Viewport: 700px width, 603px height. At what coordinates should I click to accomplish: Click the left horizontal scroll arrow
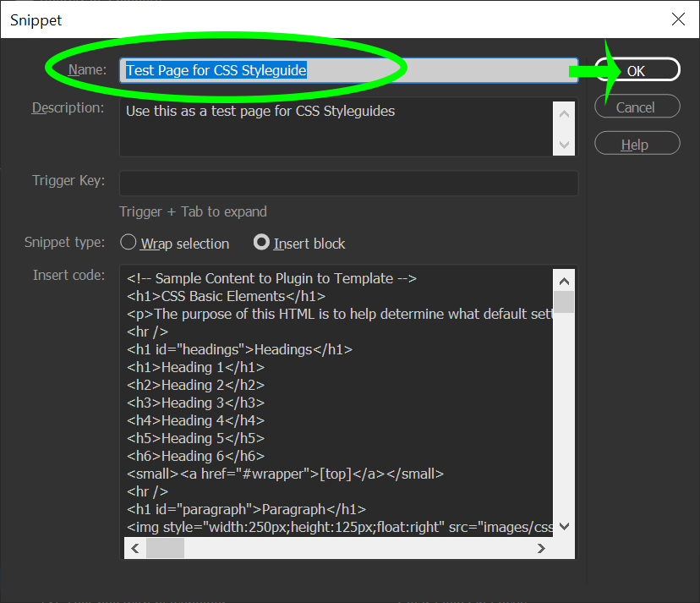[135, 547]
